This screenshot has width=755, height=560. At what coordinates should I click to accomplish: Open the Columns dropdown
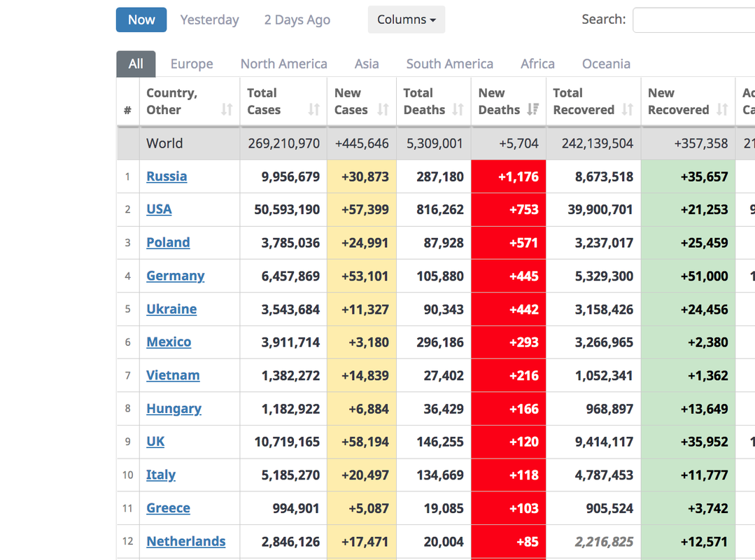[x=407, y=20]
